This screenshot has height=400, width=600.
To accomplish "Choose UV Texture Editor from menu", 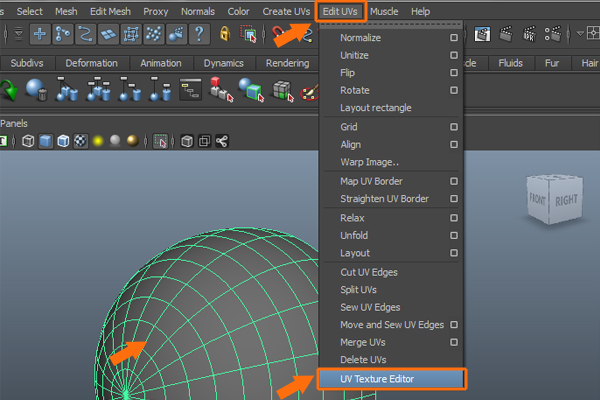I will coord(377,379).
